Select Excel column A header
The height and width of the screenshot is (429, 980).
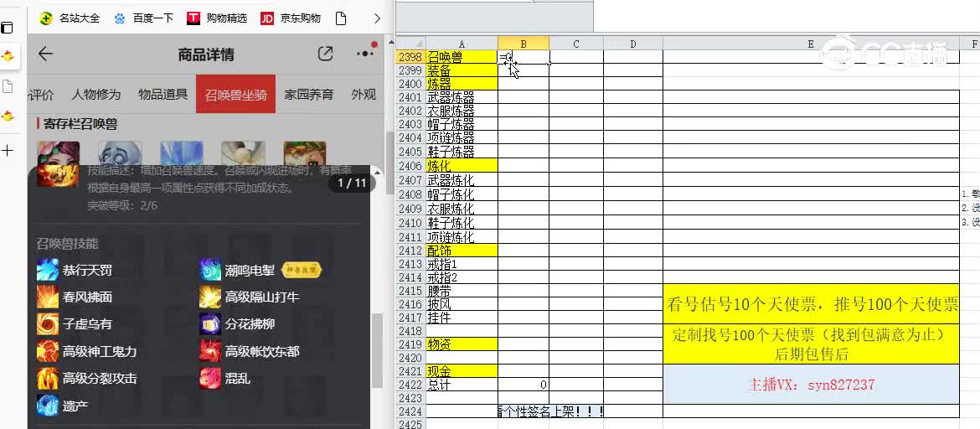[x=462, y=44]
